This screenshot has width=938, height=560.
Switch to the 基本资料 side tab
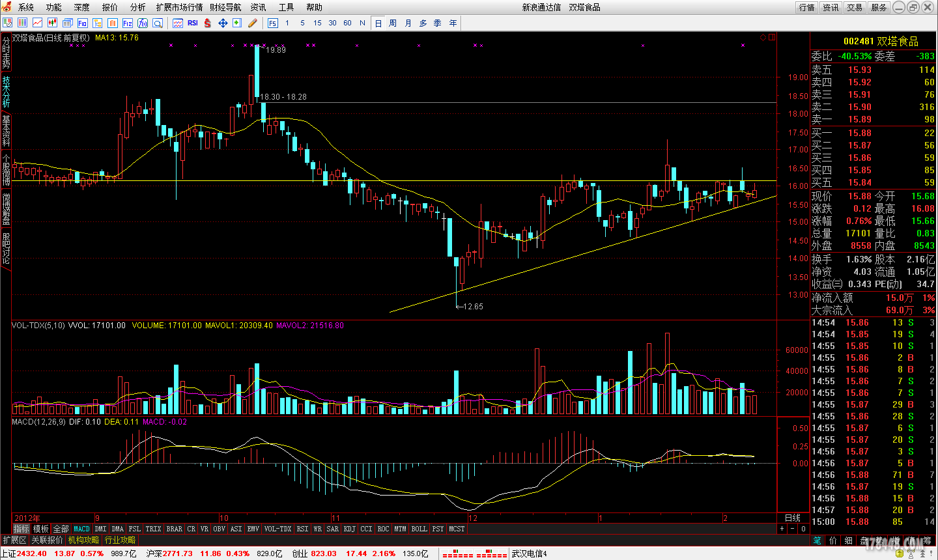[6, 131]
